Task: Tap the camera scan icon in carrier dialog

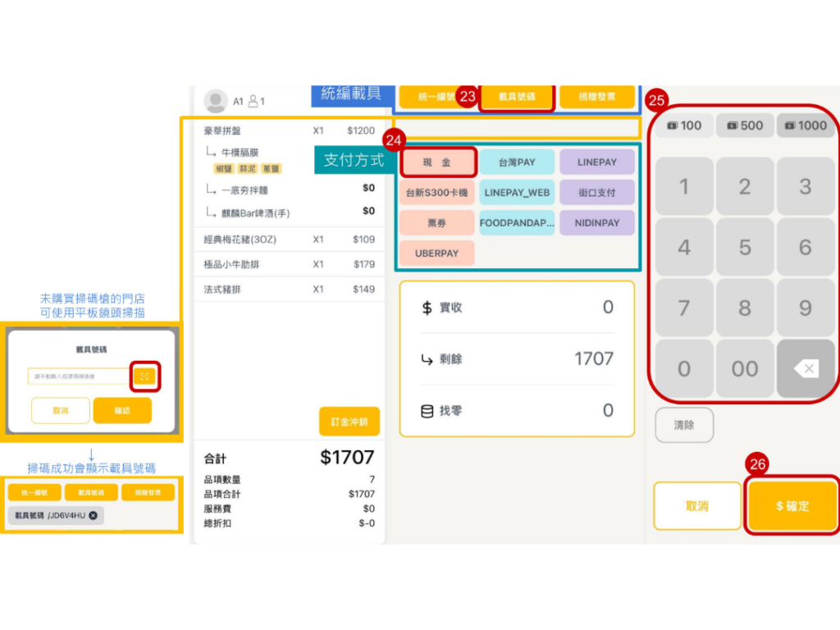Action: click(x=144, y=377)
